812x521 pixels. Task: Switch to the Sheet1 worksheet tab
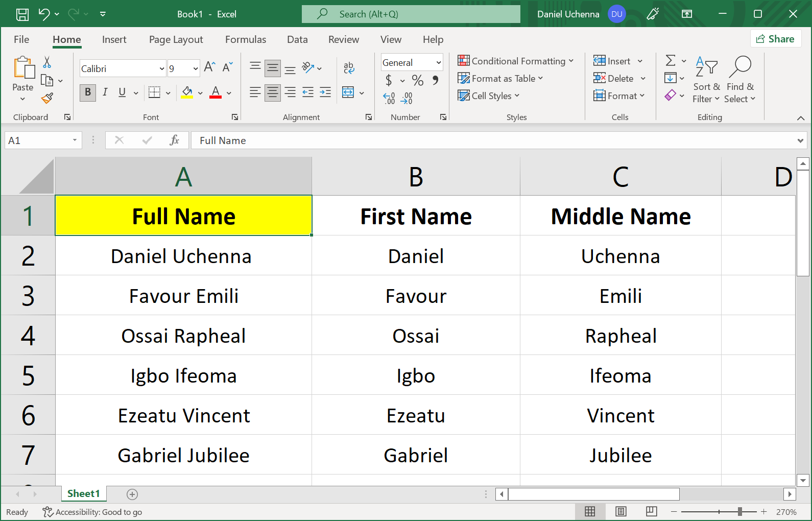pos(83,493)
